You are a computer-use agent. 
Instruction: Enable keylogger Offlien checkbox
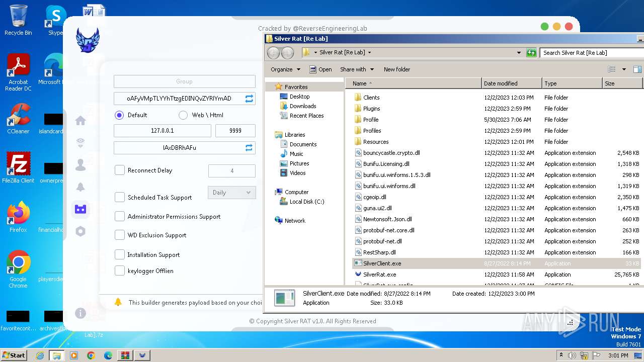click(120, 270)
